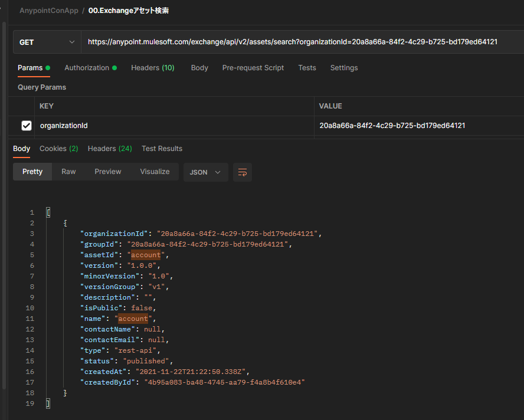Viewport: 524px width, 420px height.
Task: Click the request URL input field
Action: [x=292, y=42]
